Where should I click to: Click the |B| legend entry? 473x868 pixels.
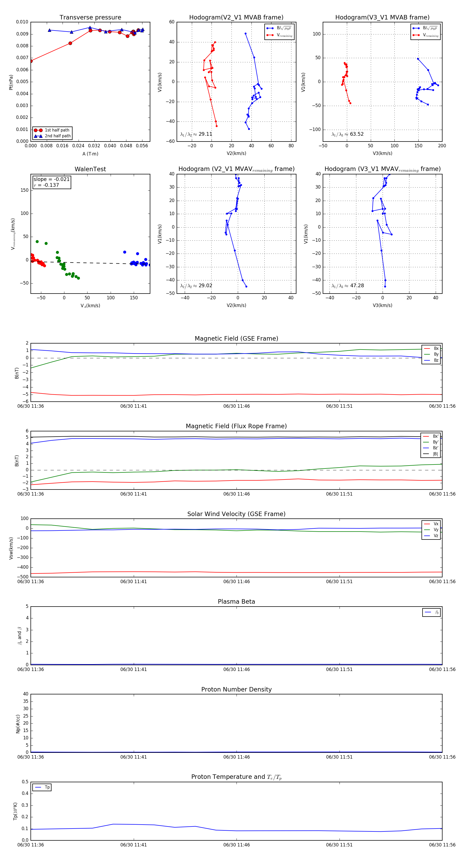tap(431, 454)
